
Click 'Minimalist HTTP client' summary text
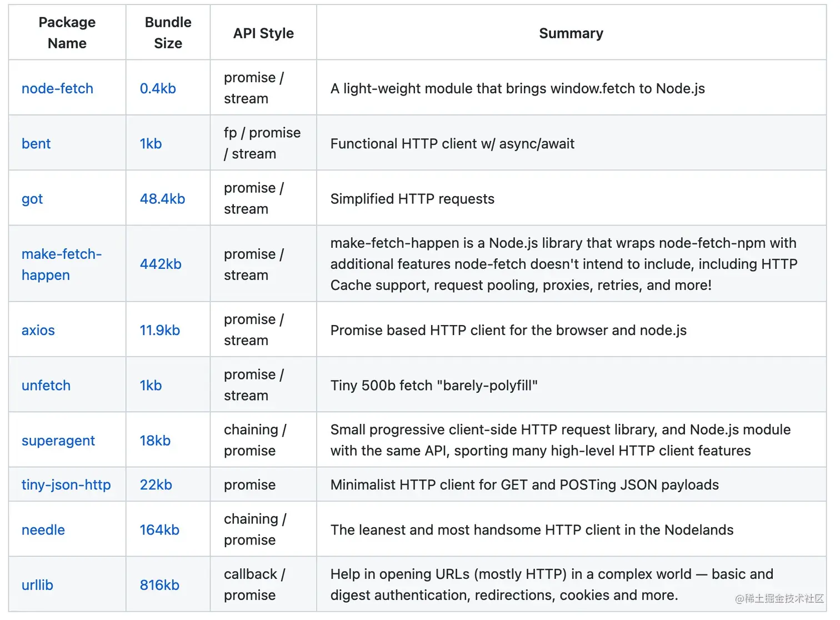point(524,484)
